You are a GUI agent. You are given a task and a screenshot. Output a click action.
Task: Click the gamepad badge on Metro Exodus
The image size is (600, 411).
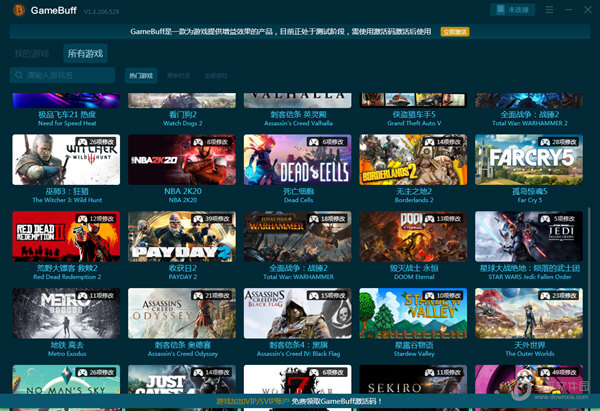coord(96,296)
